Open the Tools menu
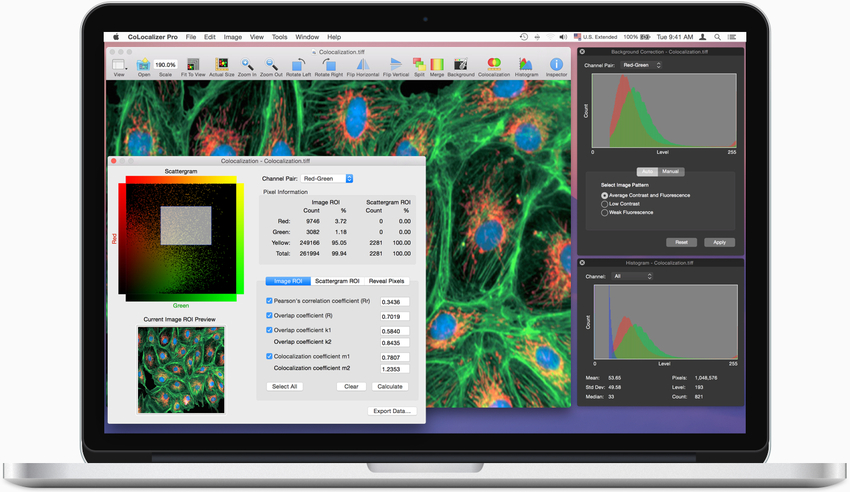The width and height of the screenshot is (850, 492). [x=279, y=37]
